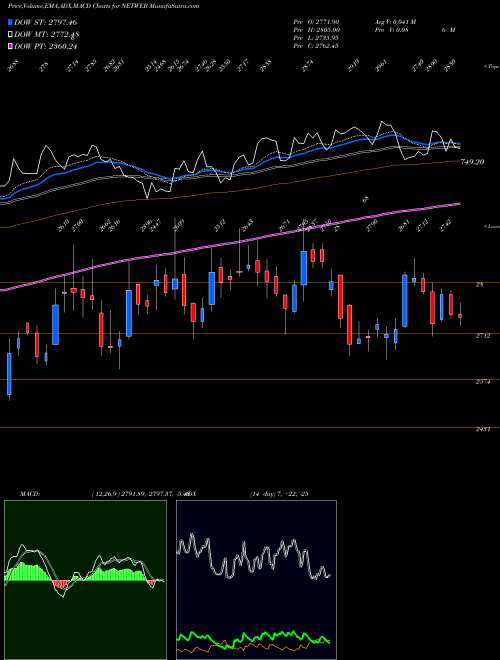
Task: Click the 2574 price level label
Action: pyautogui.click(x=483, y=382)
